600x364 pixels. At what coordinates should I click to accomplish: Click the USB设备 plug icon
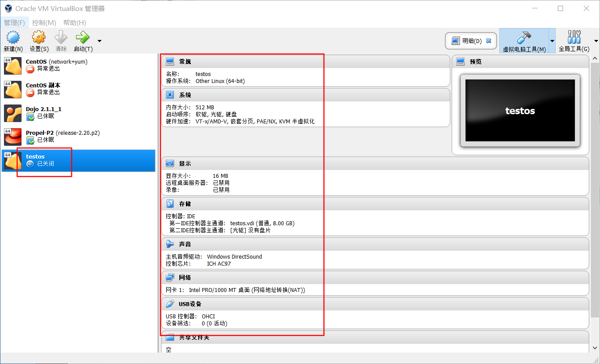[170, 304]
